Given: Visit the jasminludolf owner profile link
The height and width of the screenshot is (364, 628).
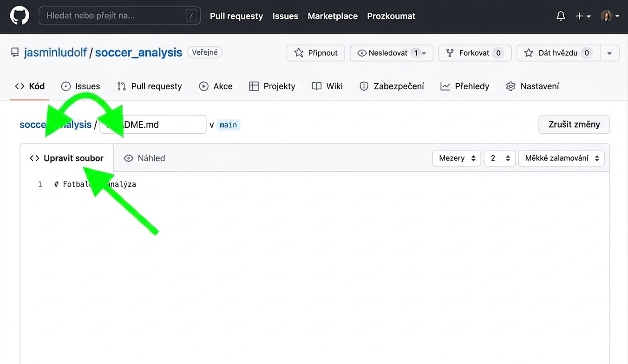Looking at the screenshot, I should pyautogui.click(x=56, y=52).
